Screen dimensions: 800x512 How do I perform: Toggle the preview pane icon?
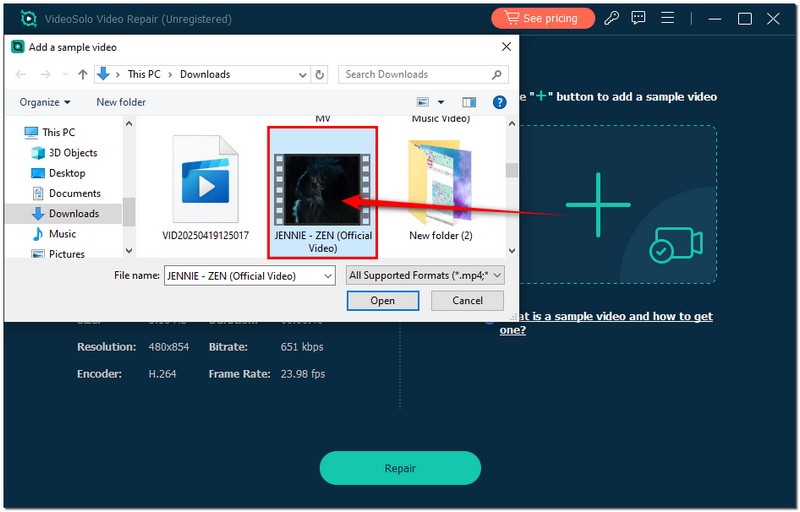tap(469, 103)
